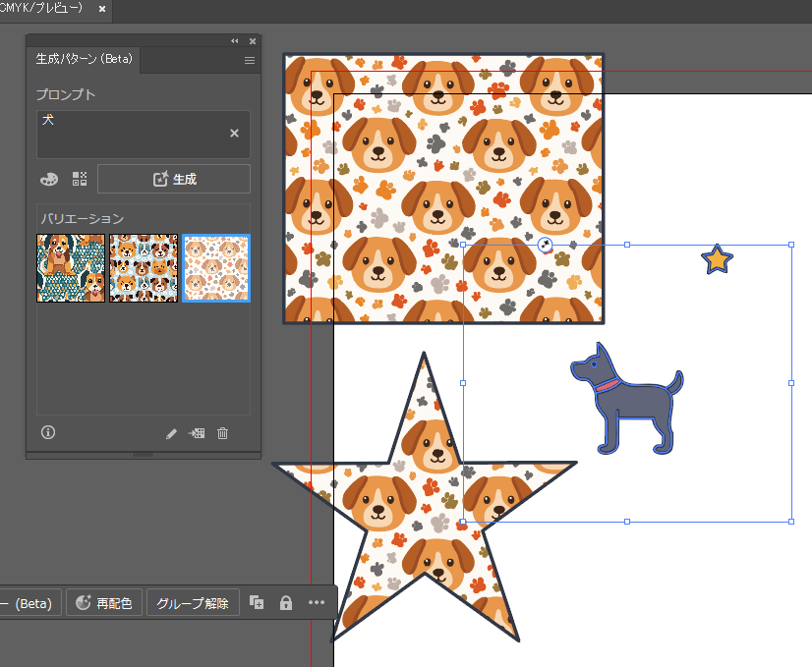Click the color palette icon in the panel
The height and width of the screenshot is (667, 812).
tap(49, 179)
